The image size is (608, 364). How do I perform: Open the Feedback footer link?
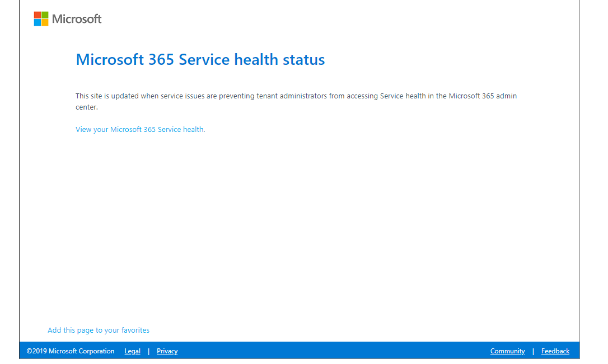[555, 351]
